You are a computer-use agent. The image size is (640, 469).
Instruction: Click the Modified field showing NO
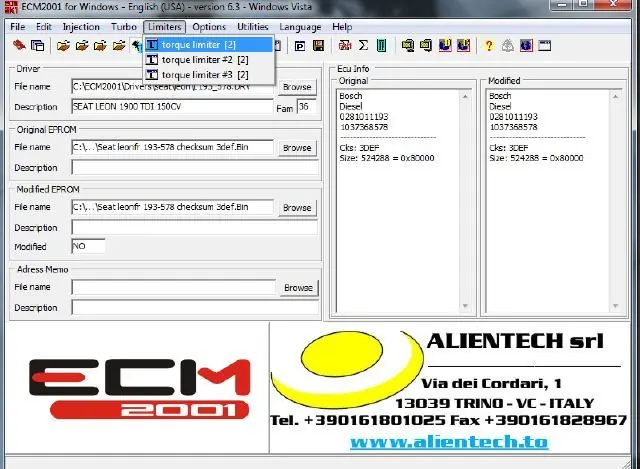pos(88,246)
